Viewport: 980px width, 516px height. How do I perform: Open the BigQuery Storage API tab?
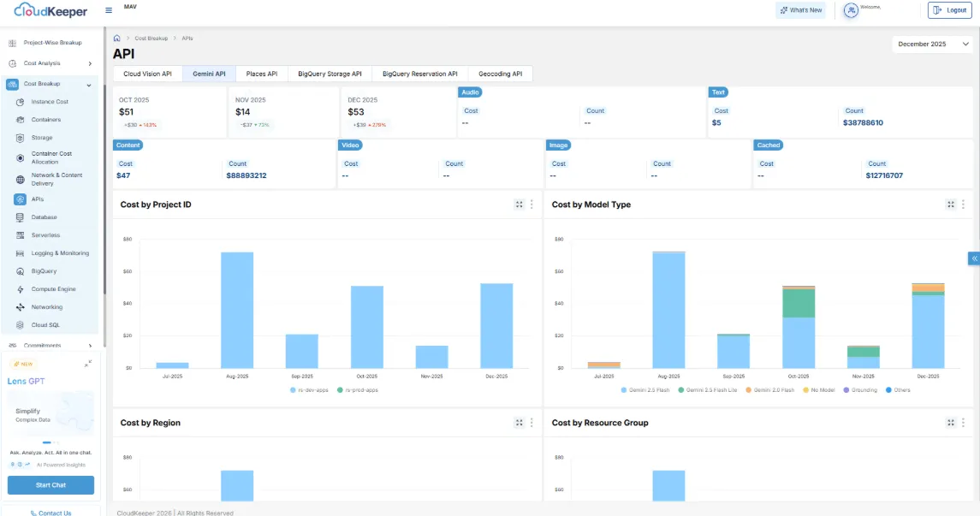pos(330,74)
